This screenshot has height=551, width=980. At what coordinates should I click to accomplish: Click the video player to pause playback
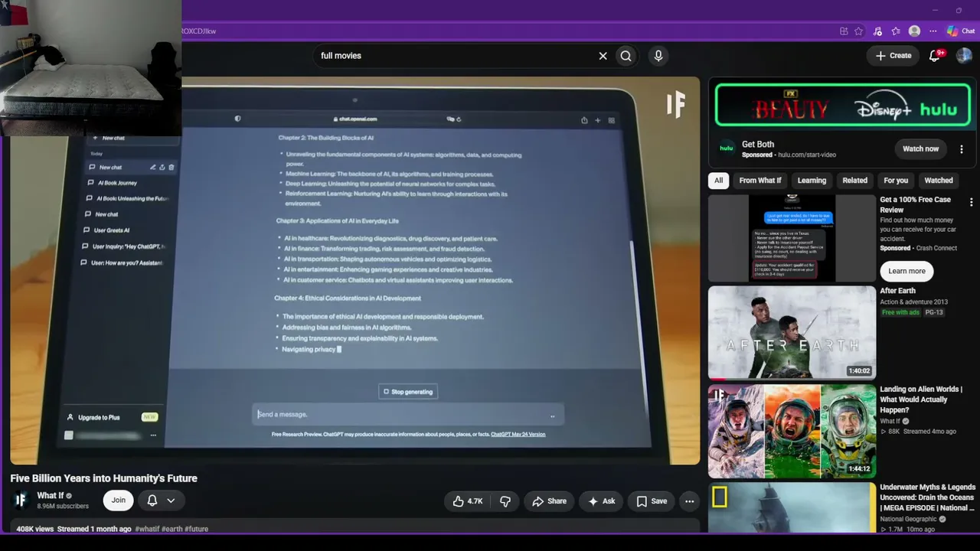(x=354, y=270)
